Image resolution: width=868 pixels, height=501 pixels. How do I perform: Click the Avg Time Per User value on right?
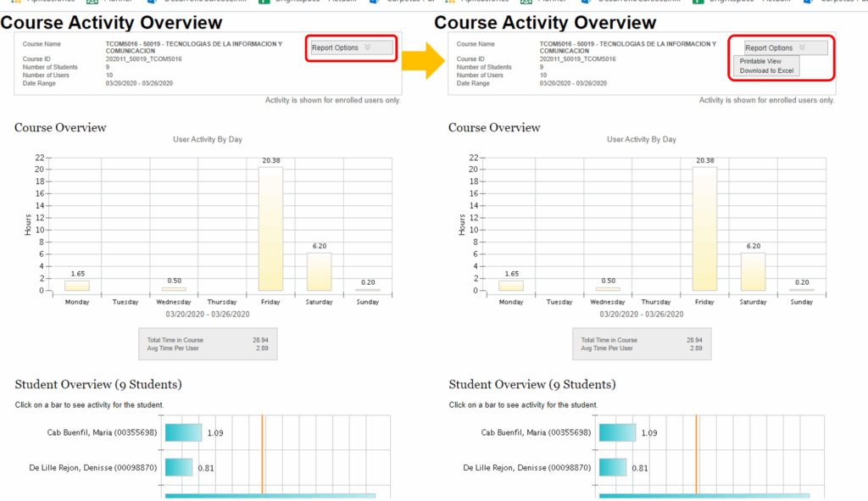pyautogui.click(x=696, y=348)
